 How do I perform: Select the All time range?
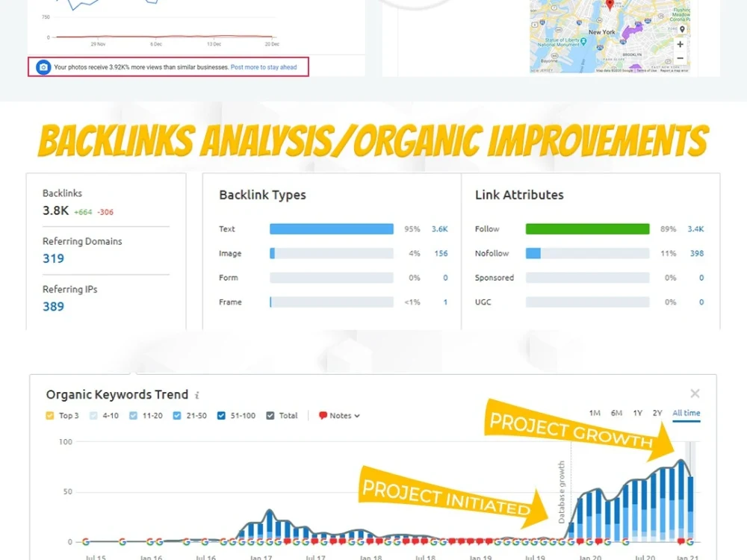click(686, 413)
